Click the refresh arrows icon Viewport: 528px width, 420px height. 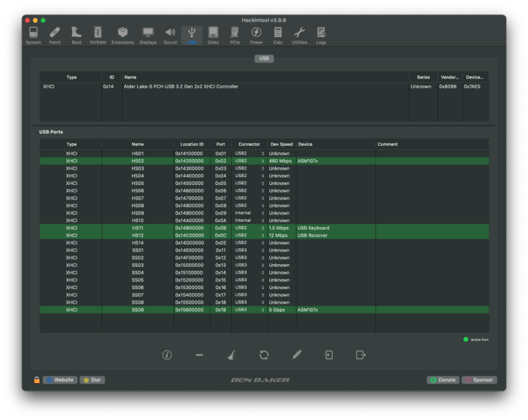click(264, 355)
